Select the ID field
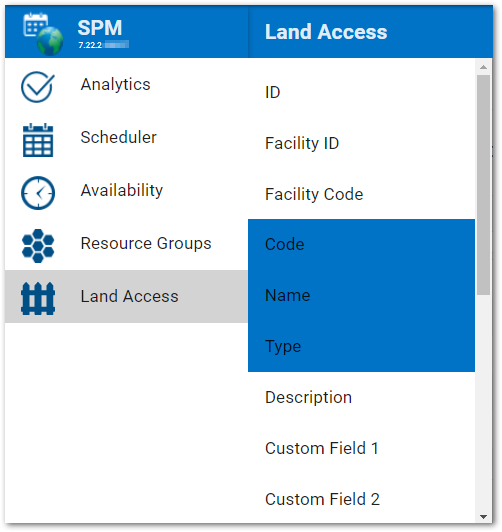The height and width of the screenshot is (532, 502). (361, 92)
